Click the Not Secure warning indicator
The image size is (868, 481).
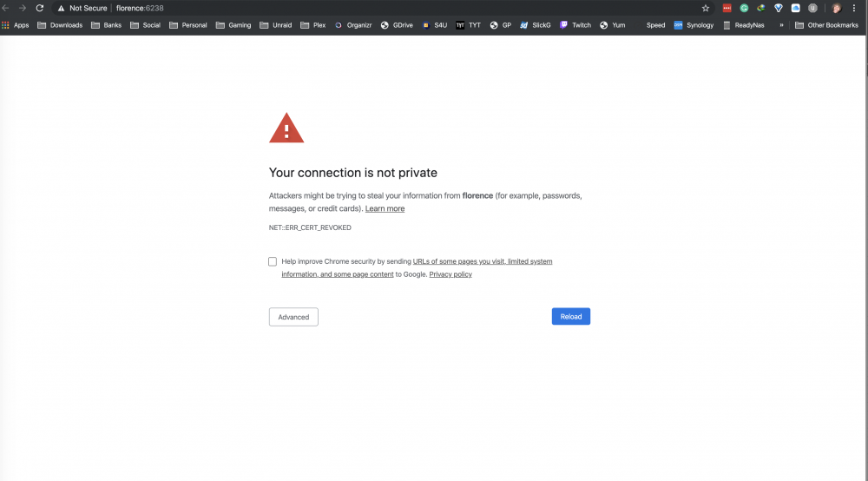point(82,9)
